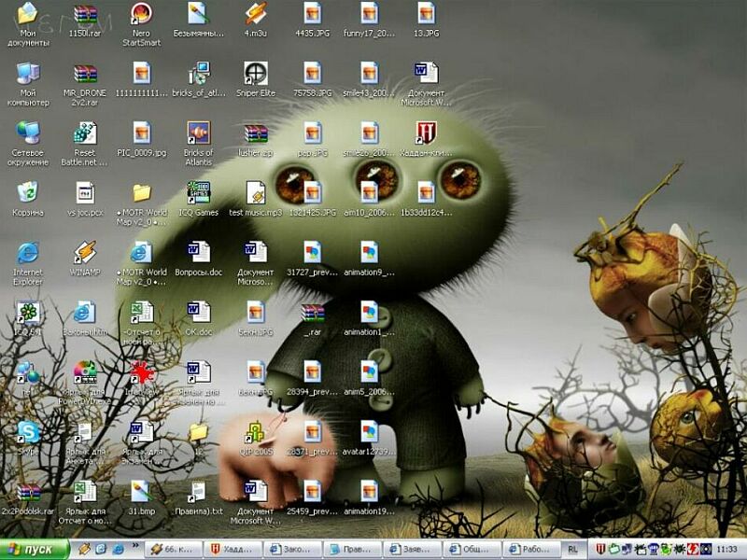
Task: Launch Winamp from the Quick Launch bar
Action: (x=85, y=550)
